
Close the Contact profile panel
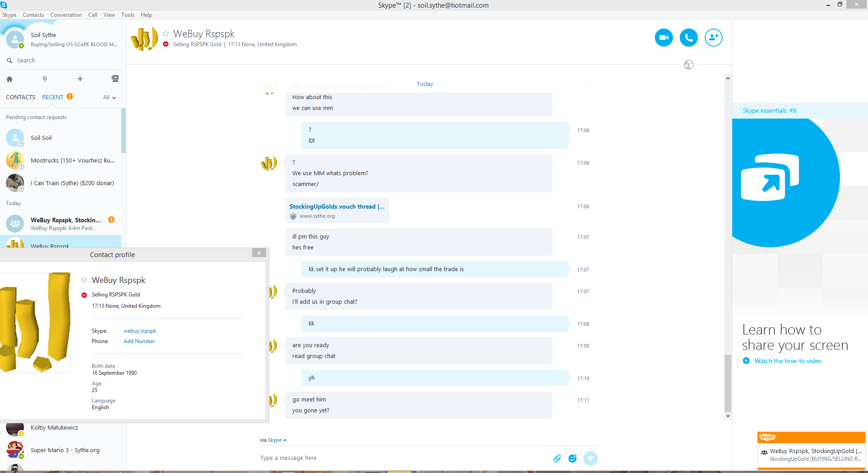click(x=259, y=253)
